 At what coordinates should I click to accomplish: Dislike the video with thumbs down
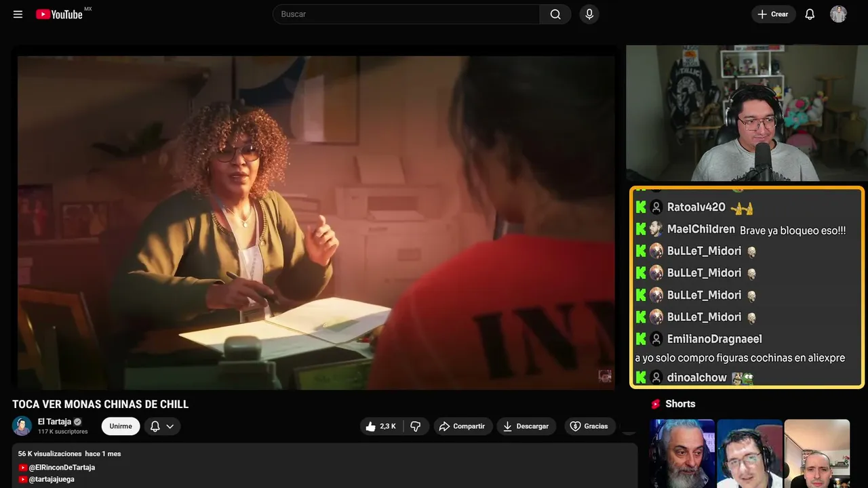tap(416, 426)
